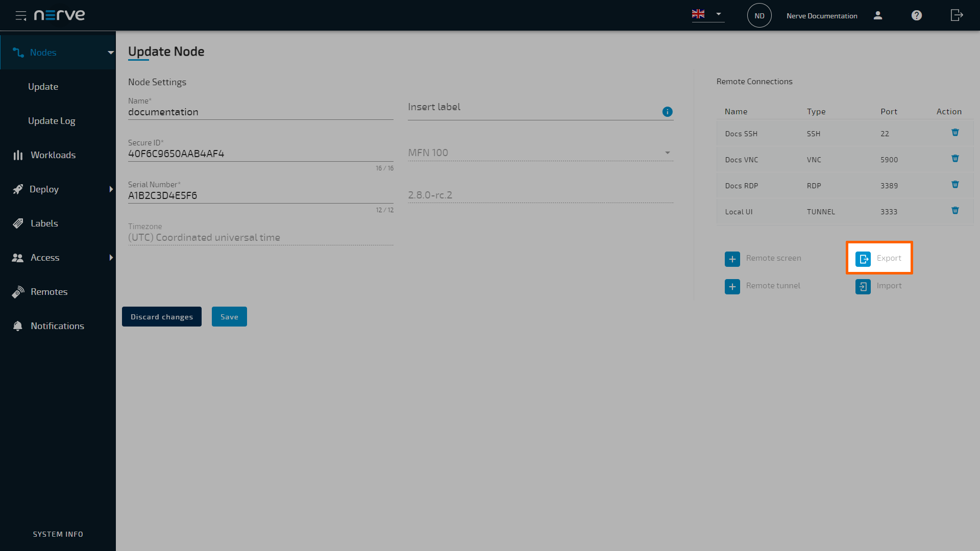Open the user profile icon in header
Screen dimensions: 980x551
pyautogui.click(x=878, y=16)
